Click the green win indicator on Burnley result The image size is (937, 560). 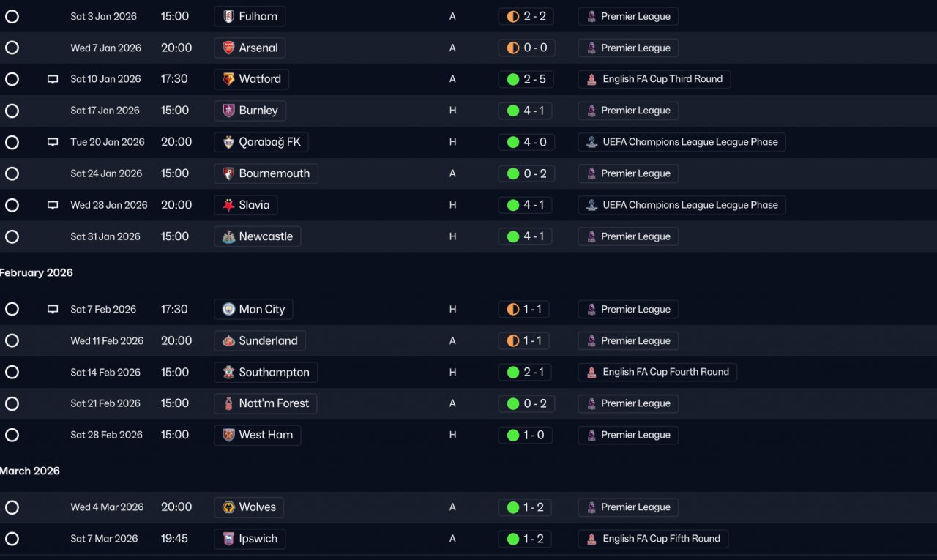(513, 111)
